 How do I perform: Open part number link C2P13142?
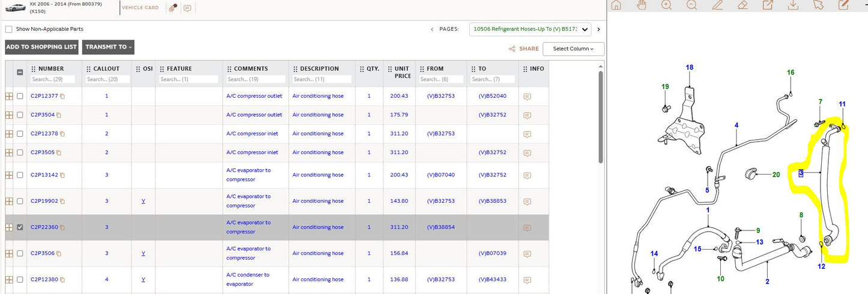click(x=44, y=175)
